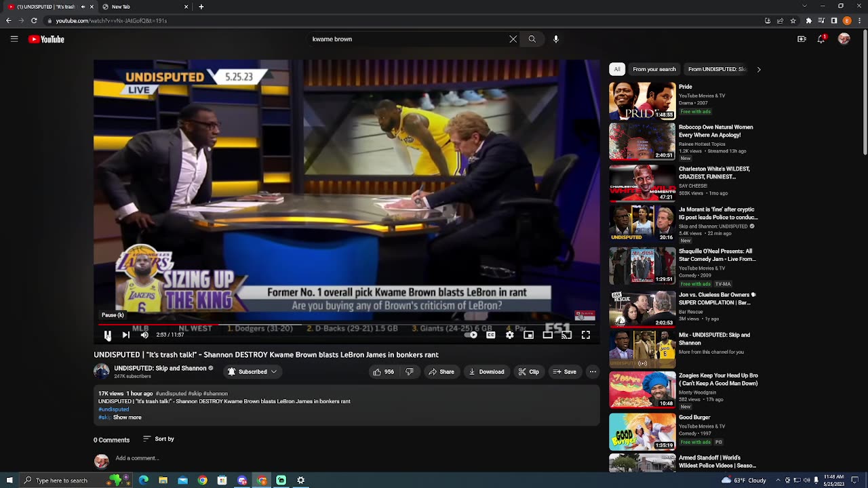Open a new browser tab with plus

[x=201, y=7]
